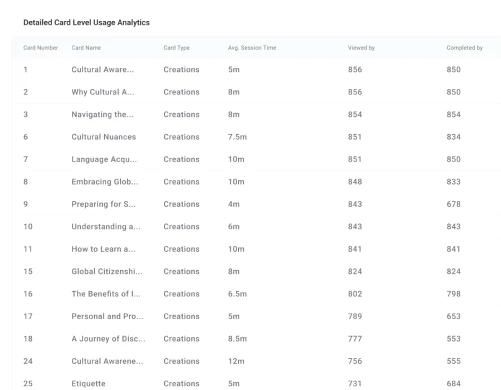Image resolution: width=501 pixels, height=390 pixels.
Task: Click the '4m' session time value
Action: (x=234, y=204)
